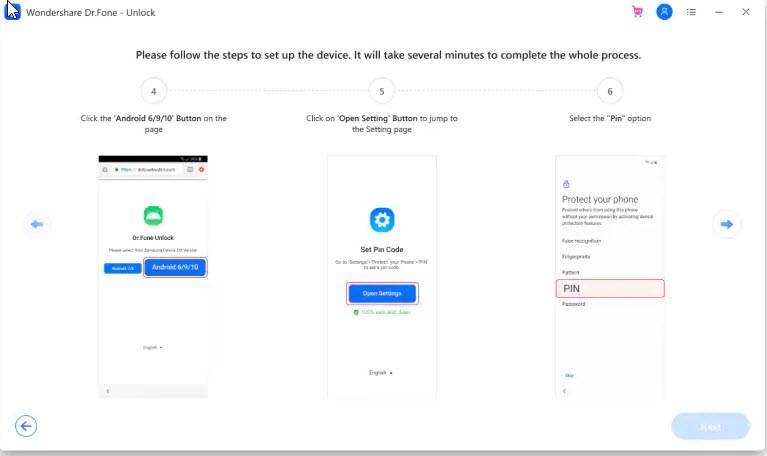
Task: Click the Dr.Fone logo in title bar
Action: pos(12,12)
